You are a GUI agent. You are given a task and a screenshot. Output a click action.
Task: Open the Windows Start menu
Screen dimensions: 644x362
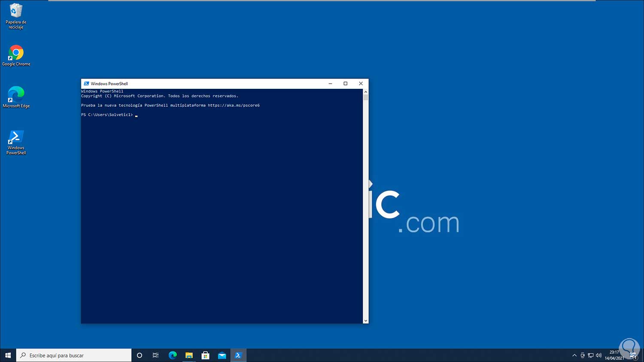(x=8, y=355)
